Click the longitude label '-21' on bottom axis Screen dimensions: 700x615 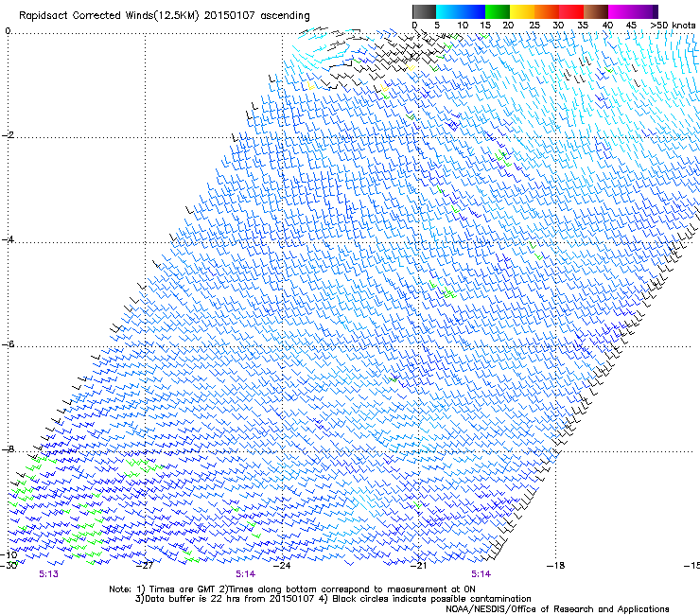418,566
